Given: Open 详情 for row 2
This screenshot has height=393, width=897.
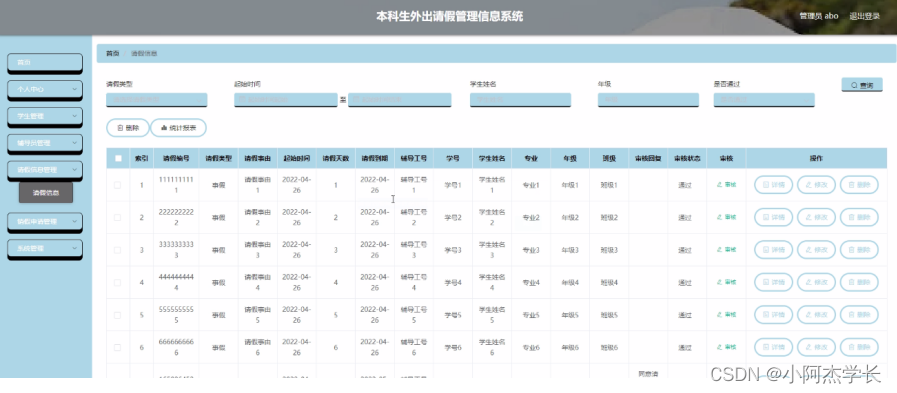Looking at the screenshot, I should tap(773, 217).
